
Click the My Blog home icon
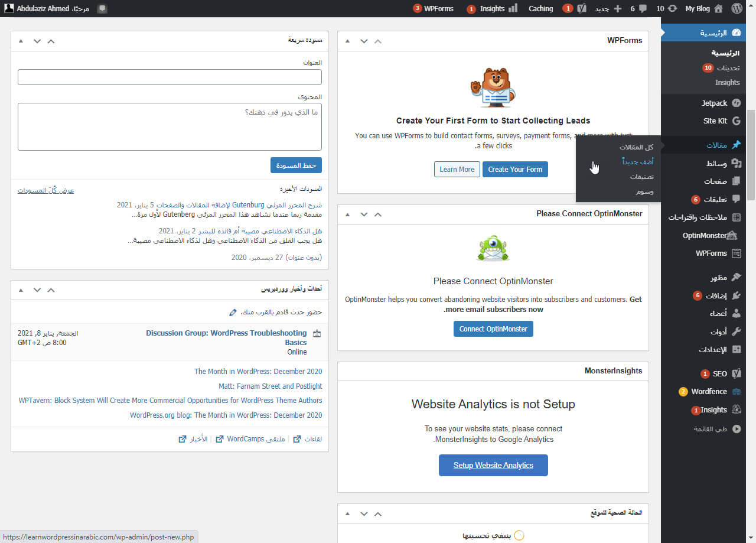718,9
